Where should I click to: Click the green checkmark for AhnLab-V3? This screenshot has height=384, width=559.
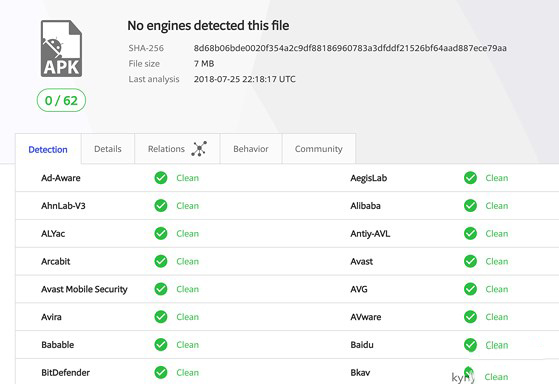click(161, 205)
